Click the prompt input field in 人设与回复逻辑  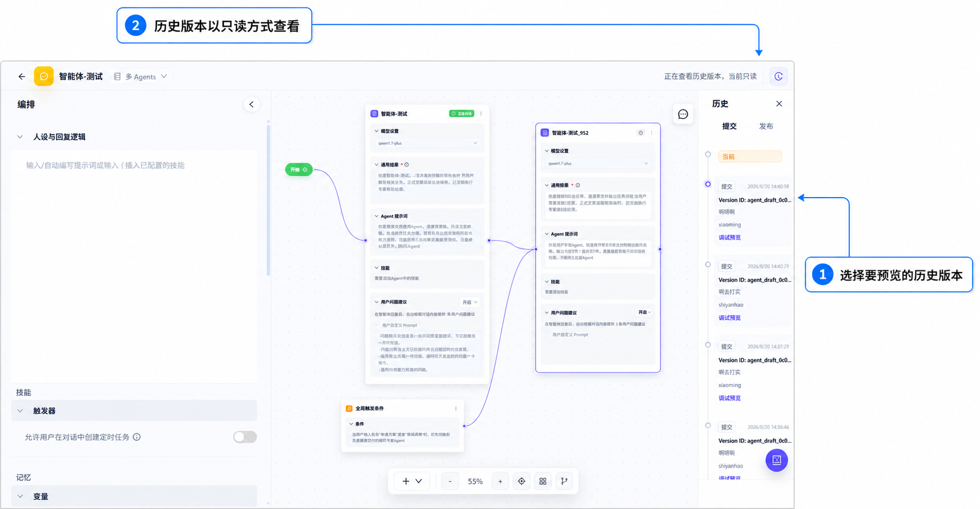click(x=134, y=267)
